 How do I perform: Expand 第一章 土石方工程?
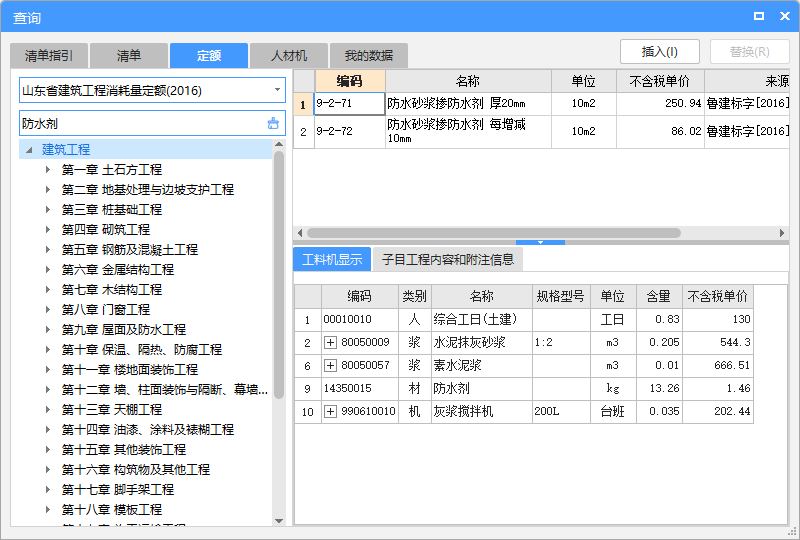click(47, 169)
